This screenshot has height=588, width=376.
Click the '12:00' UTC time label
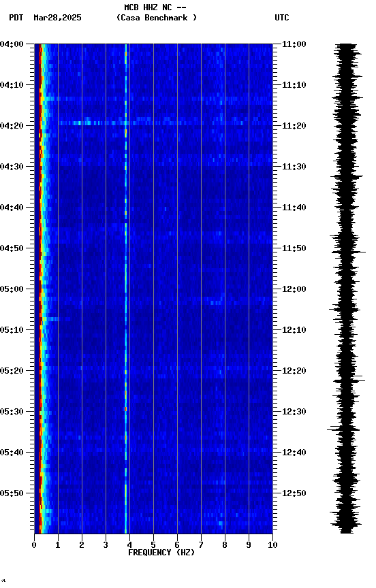(x=294, y=289)
